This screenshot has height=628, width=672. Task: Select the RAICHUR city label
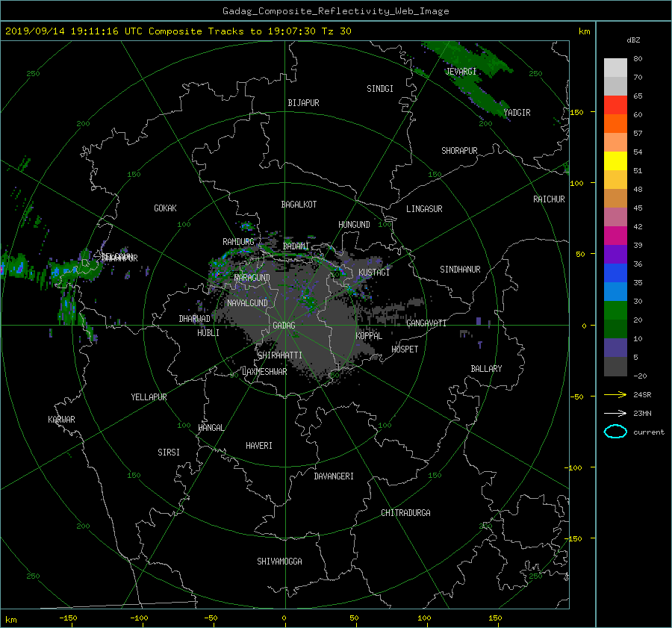point(549,199)
